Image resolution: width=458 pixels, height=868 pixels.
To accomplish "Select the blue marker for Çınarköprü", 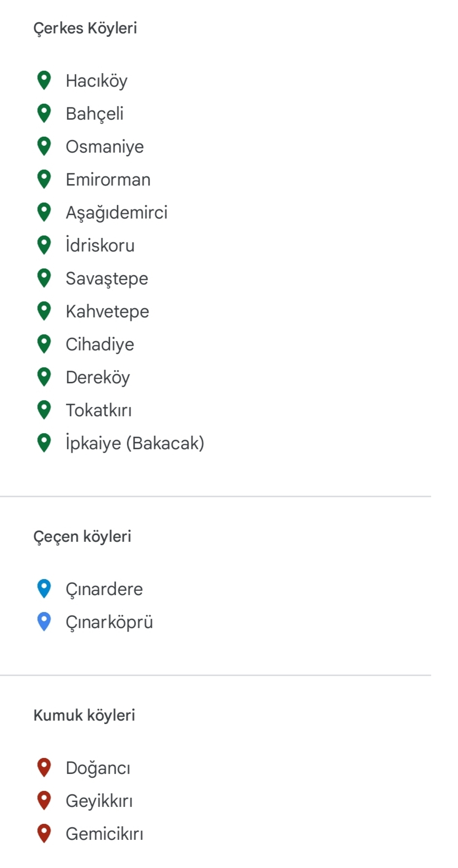I will click(44, 621).
